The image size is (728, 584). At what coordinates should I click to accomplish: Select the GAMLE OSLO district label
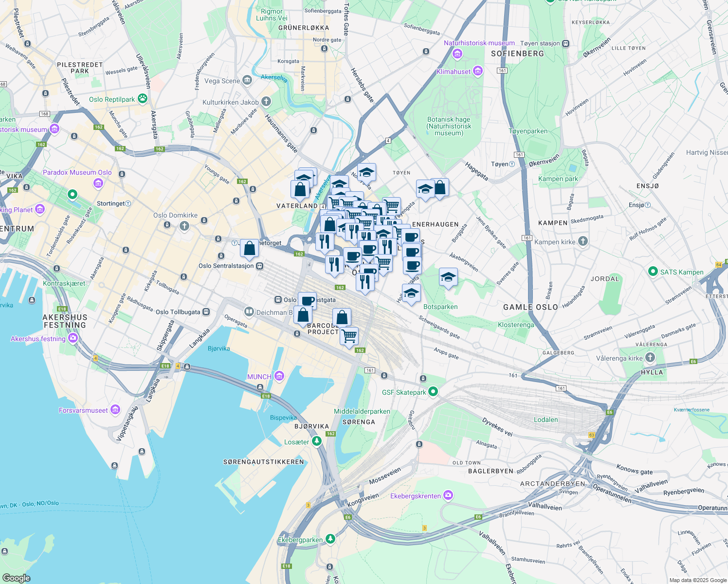click(x=530, y=307)
